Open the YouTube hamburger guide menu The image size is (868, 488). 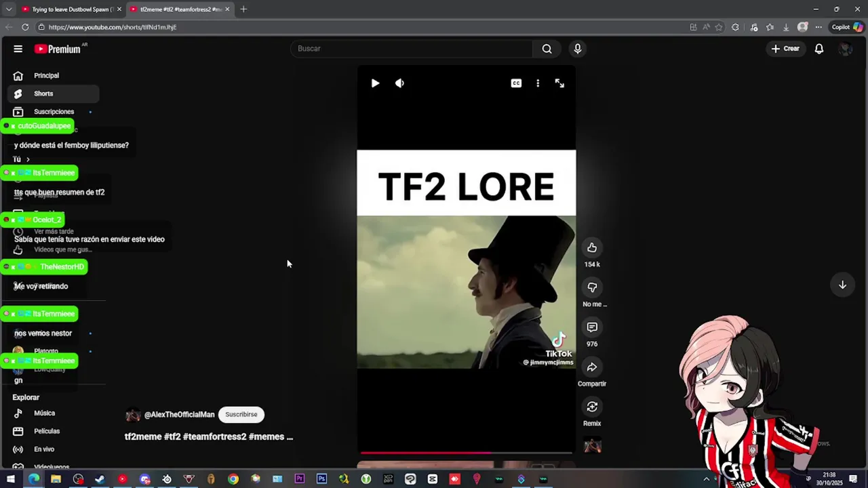click(x=18, y=49)
